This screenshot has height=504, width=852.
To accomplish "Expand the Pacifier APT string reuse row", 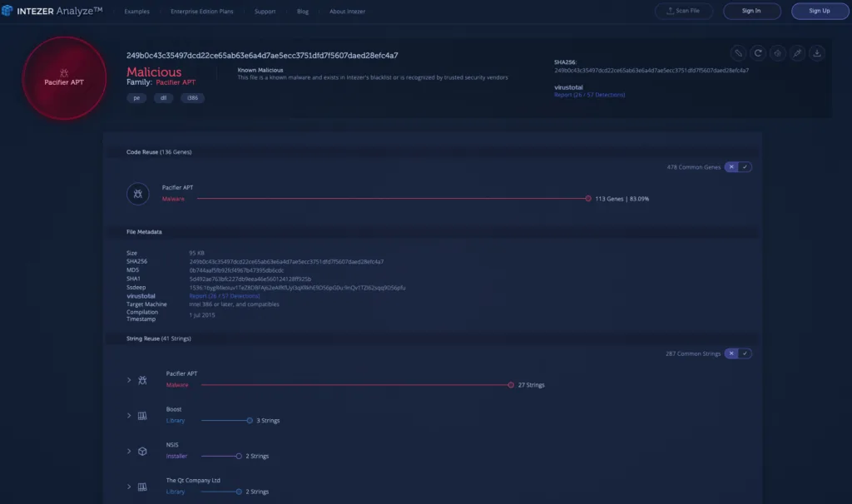I will (x=129, y=380).
